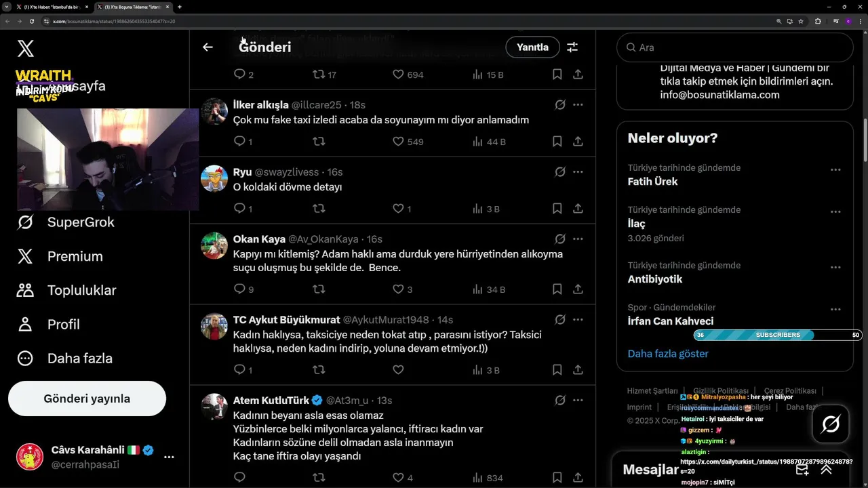Repost İlker alkışla's post
The height and width of the screenshot is (488, 868).
pos(319,142)
